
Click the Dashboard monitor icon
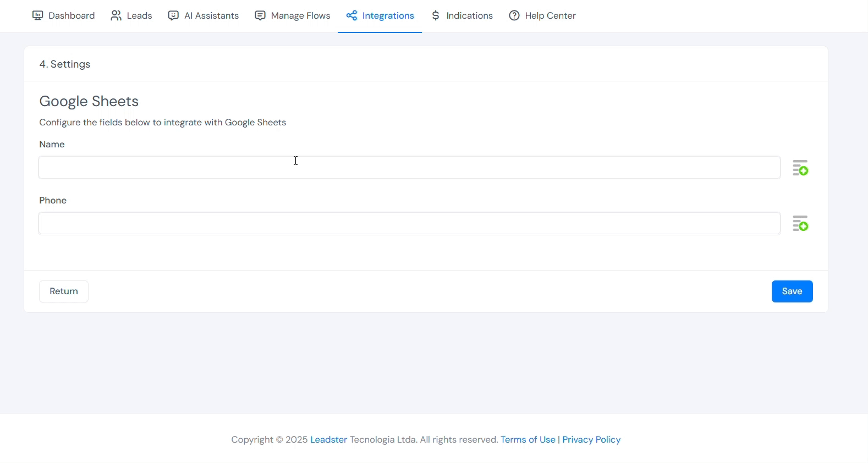(37, 15)
